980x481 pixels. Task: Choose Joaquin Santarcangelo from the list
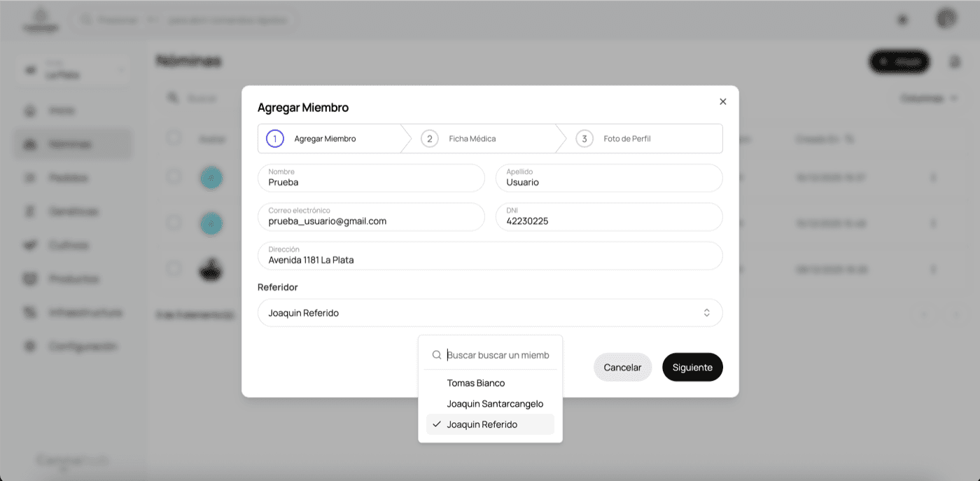click(494, 404)
